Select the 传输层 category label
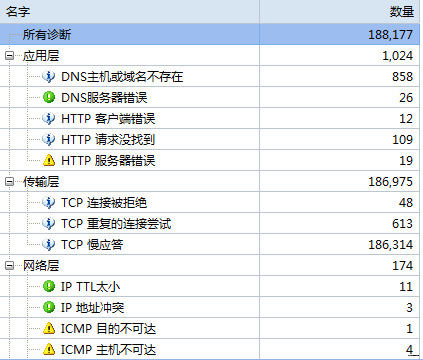Image resolution: width=423 pixels, height=360 pixels. pyautogui.click(x=41, y=182)
